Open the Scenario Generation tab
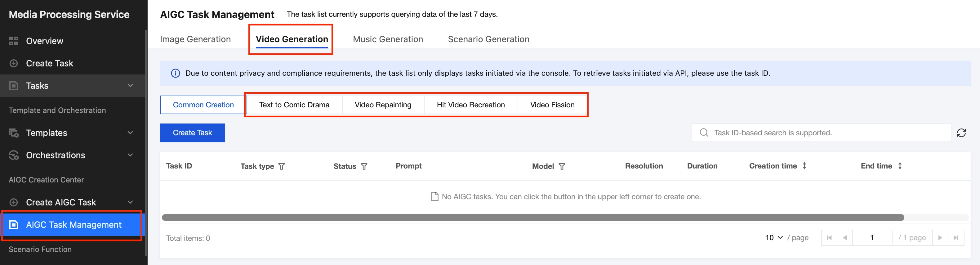 [488, 39]
